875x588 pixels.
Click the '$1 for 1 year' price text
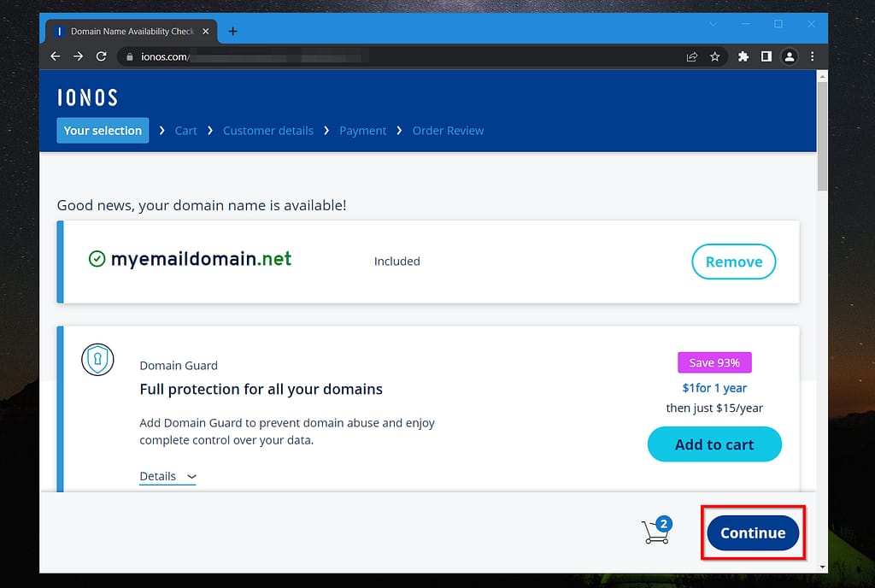pyautogui.click(x=714, y=388)
